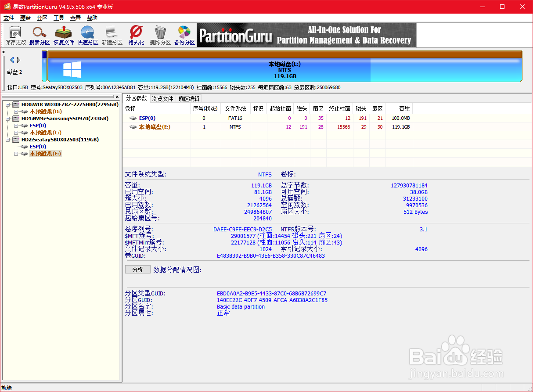Click the Delete Partition (删除分区) trash icon
This screenshot has height=392, width=533.
pyautogui.click(x=160, y=36)
